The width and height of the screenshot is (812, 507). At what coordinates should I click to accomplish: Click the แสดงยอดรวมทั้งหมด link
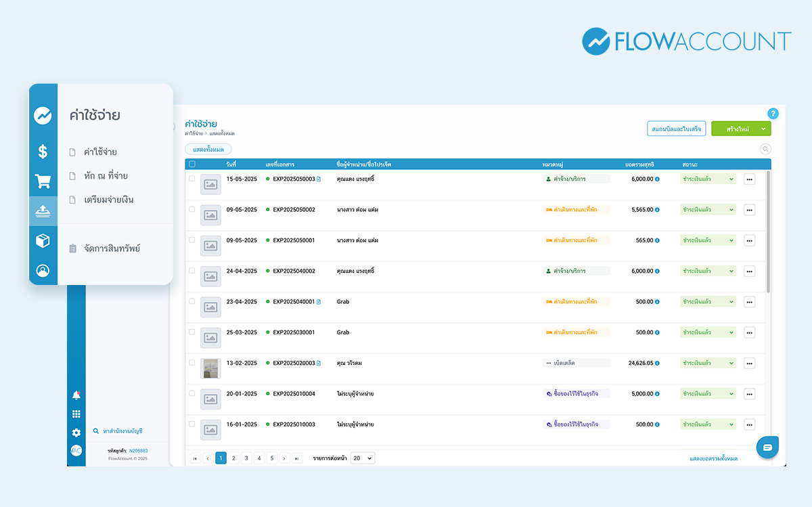coord(713,459)
